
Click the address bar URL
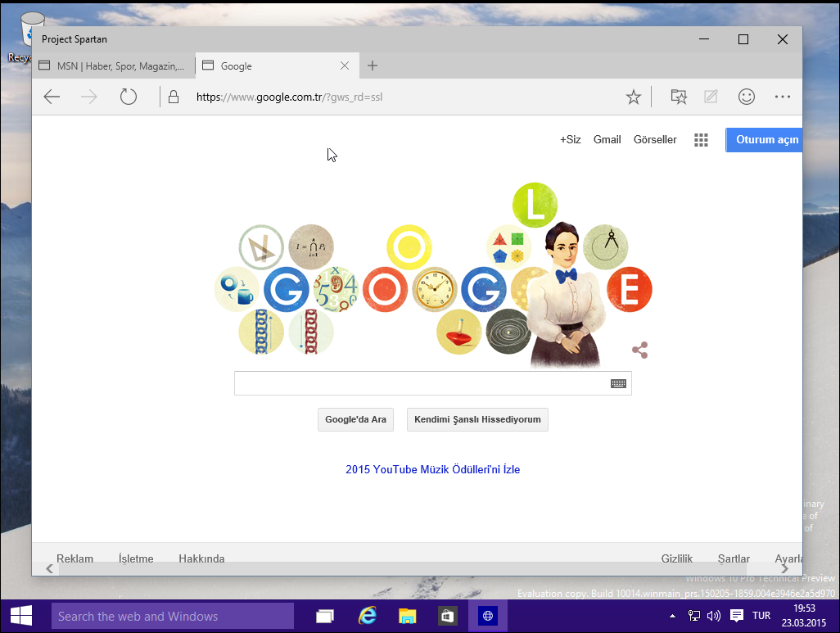289,97
